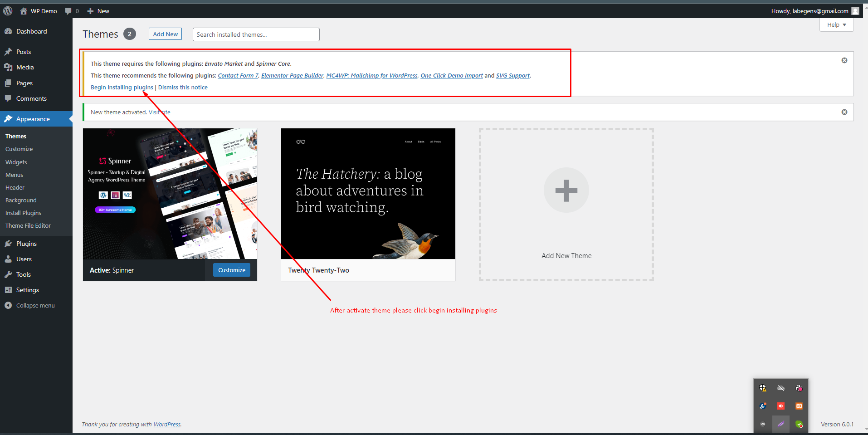Click the WordPress logo in admin bar
Viewport: 868px width, 435px height.
click(8, 11)
